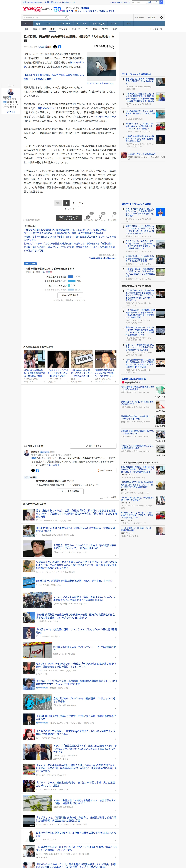The image size is (186, 868).
Task: Click the コメントを書く button
Action: tap(93, 446)
